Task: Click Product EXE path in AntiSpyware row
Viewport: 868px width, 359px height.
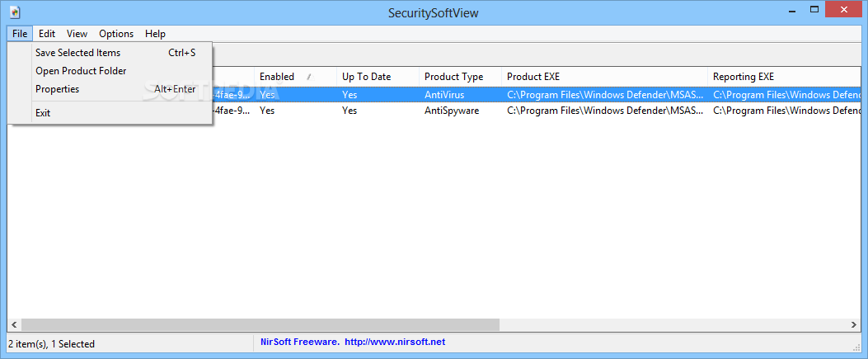Action: pyautogui.click(x=605, y=111)
